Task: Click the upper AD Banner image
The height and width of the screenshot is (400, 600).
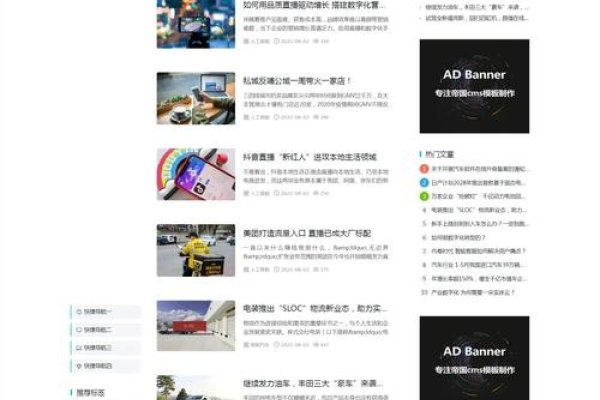Action: pyautogui.click(x=474, y=86)
